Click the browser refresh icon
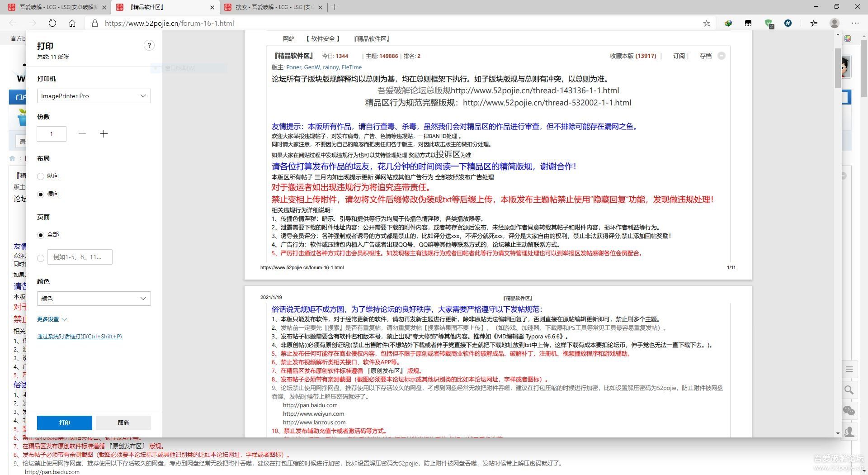Image resolution: width=868 pixels, height=475 pixels. click(x=52, y=23)
